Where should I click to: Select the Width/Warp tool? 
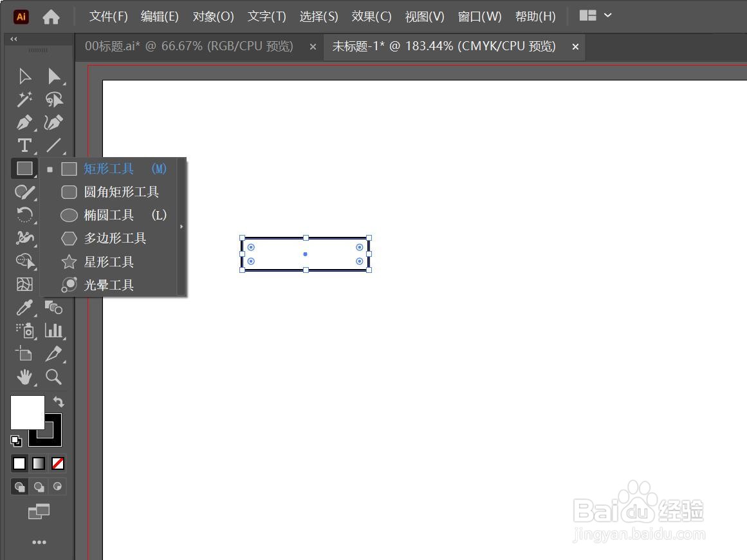pos(25,238)
